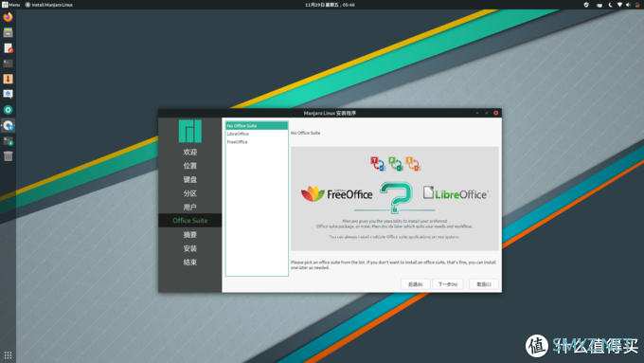This screenshot has width=644, height=363.
Task: Click the 'Please pick an office suite' text
Action: tap(393, 264)
